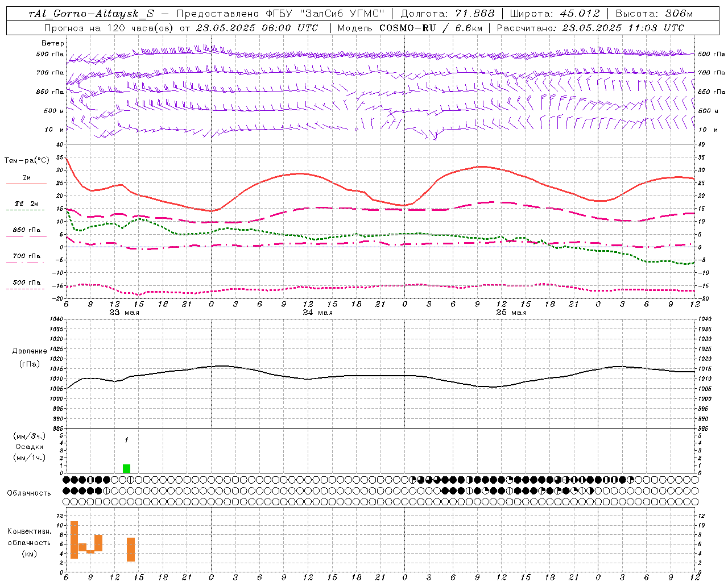Click the 'Ветер' wind panel label
This screenshot has height=582, width=728.
53,43
